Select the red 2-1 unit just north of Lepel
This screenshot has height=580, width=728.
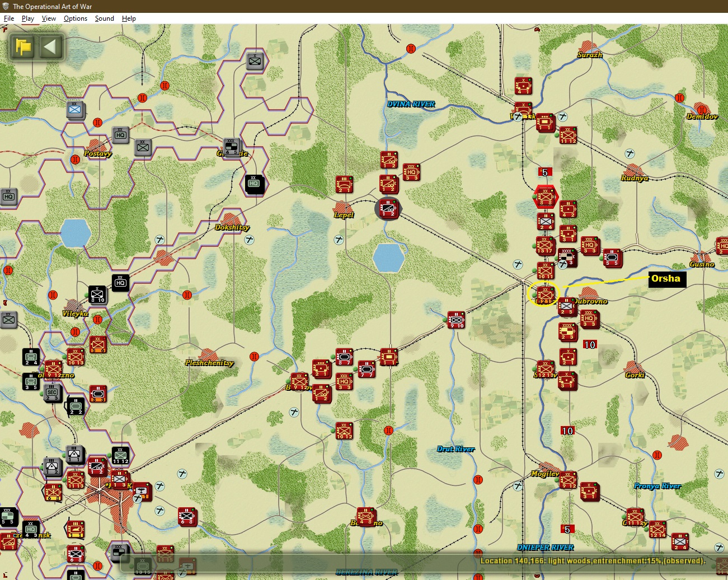pos(344,184)
